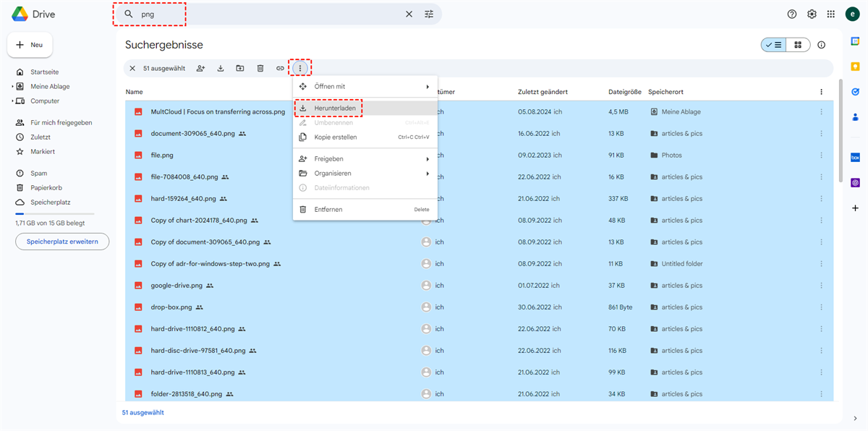Choose Herunterladen from the context menu
Screen dimensions: 868x431
click(x=335, y=108)
